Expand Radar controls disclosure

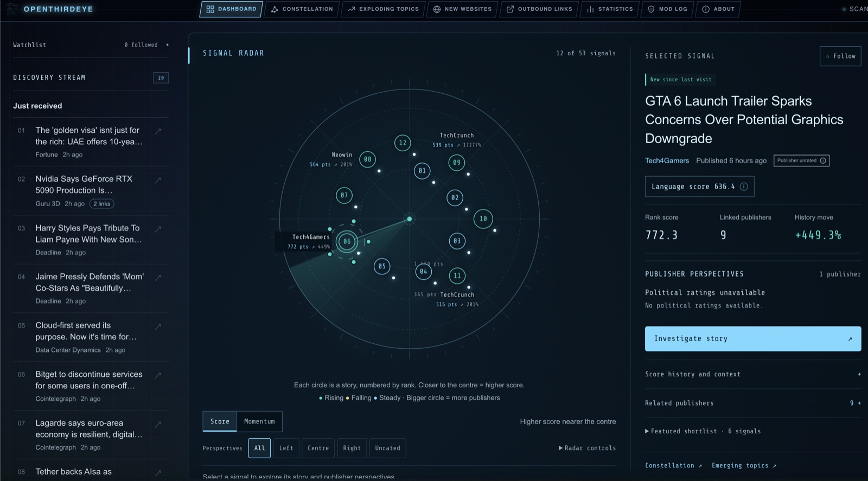tap(587, 448)
